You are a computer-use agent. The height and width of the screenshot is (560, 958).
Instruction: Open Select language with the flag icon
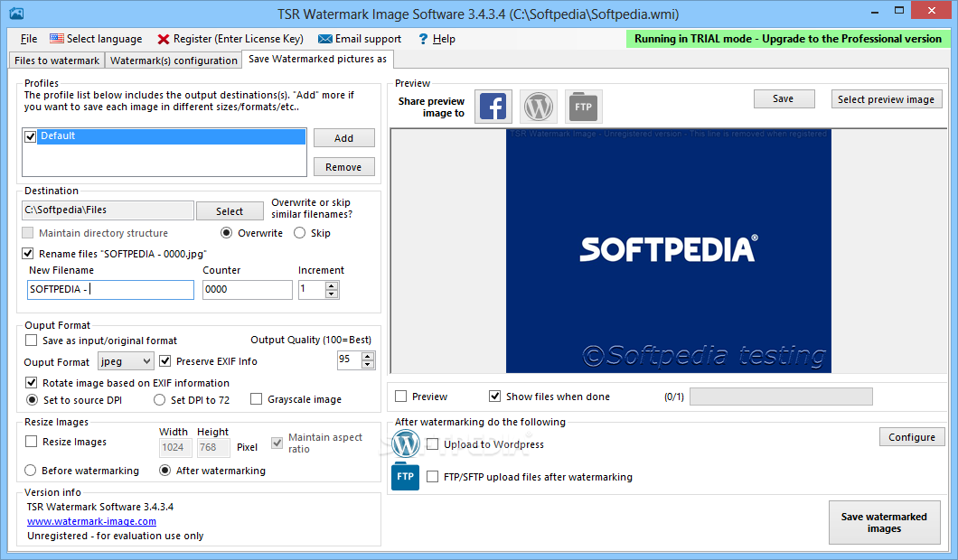click(x=95, y=39)
